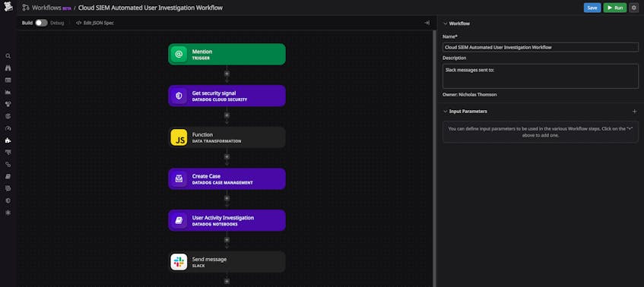644x287 pixels.
Task: Collapse the Input Parameters section chevron
Action: [x=446, y=111]
